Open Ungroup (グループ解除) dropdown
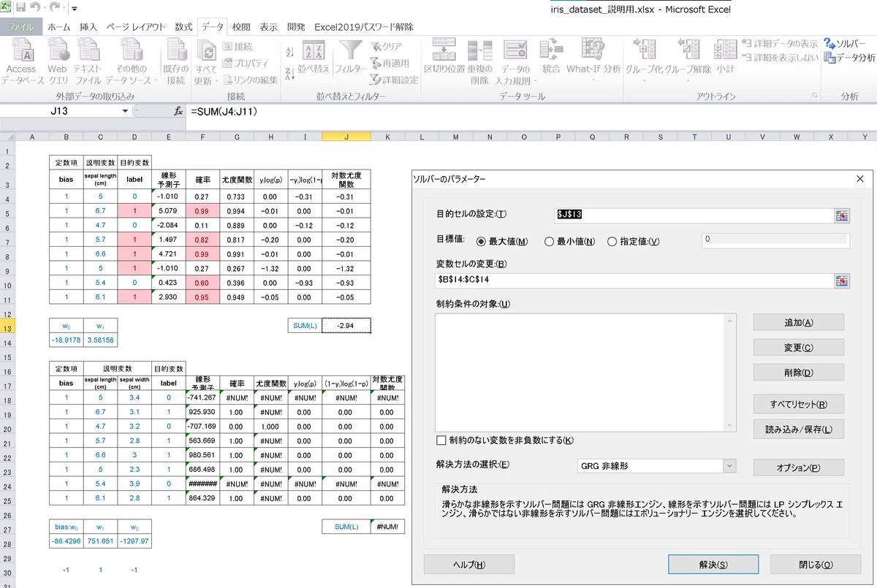This screenshot has height=588, width=877. [x=687, y=58]
